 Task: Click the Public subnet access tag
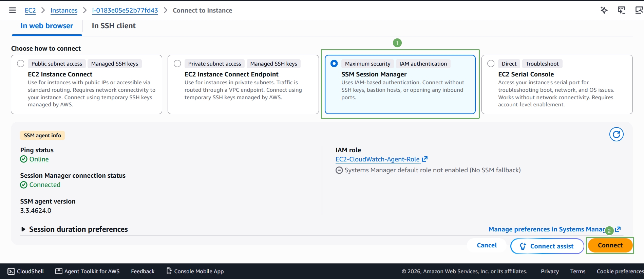point(57,64)
